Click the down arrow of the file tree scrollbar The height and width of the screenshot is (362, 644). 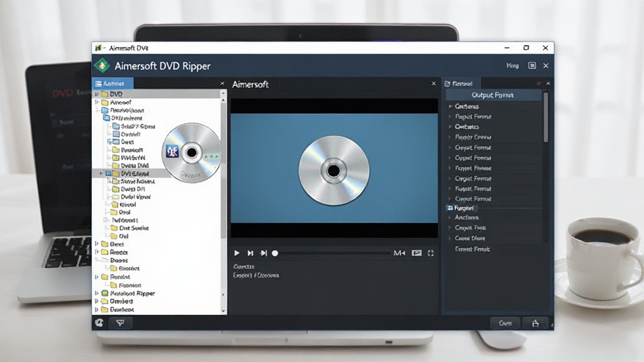[223, 310]
